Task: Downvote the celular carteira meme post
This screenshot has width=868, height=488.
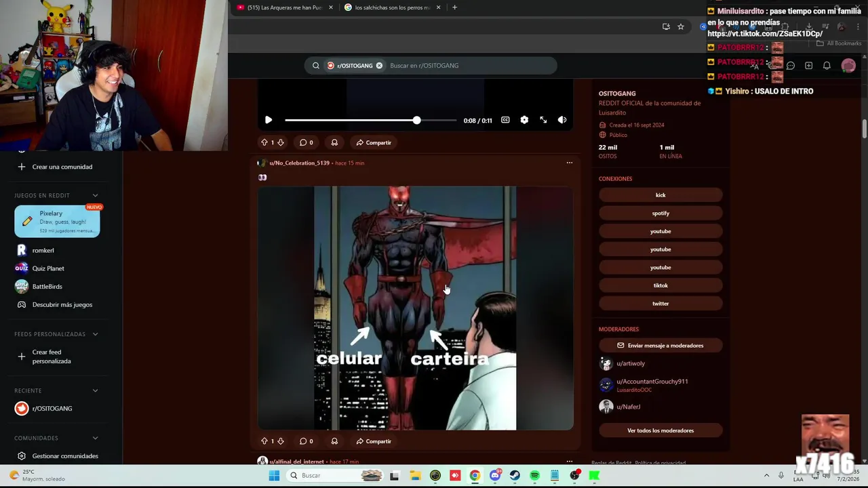Action: point(281,441)
